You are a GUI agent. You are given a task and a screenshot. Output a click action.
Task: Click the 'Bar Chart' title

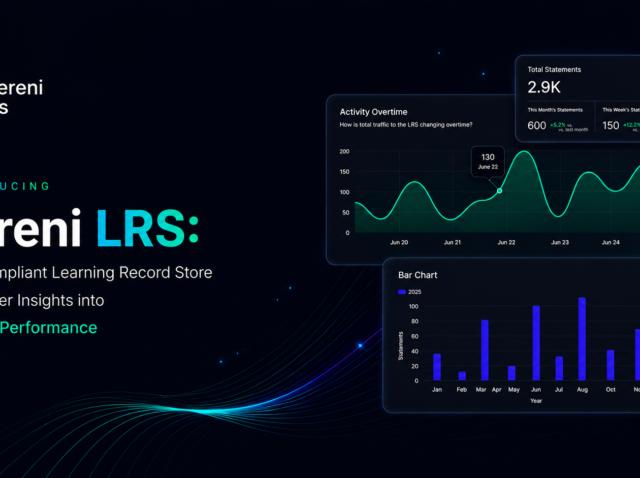tap(418, 275)
